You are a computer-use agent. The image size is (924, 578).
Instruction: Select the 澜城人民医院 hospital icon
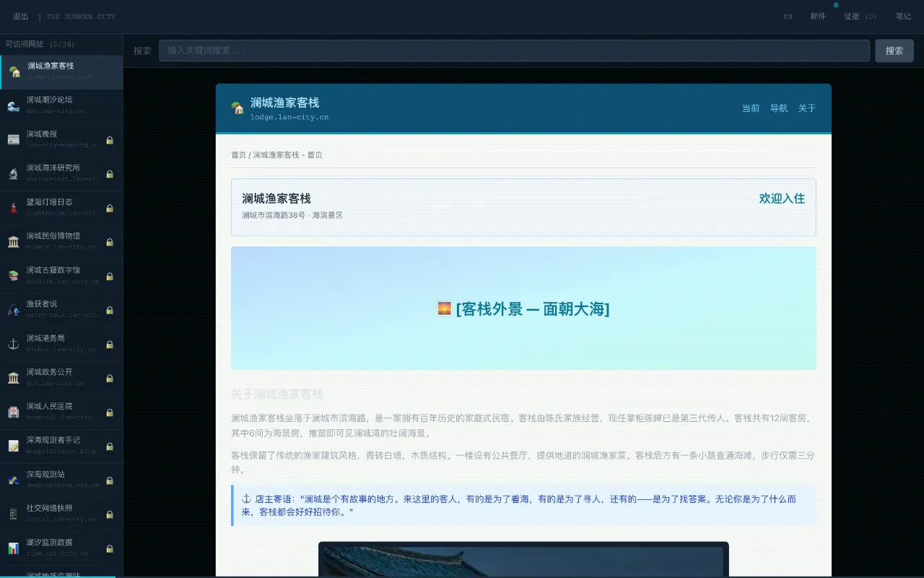point(13,412)
